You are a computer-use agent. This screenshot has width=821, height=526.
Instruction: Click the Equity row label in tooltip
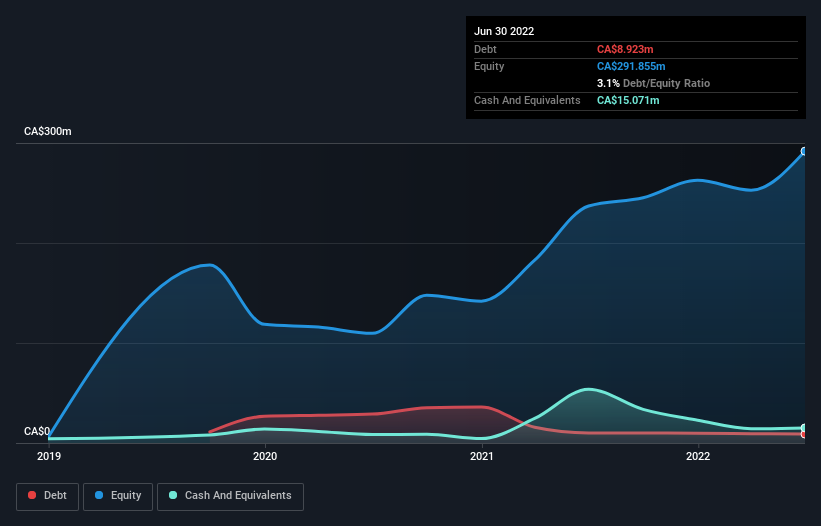click(x=489, y=66)
